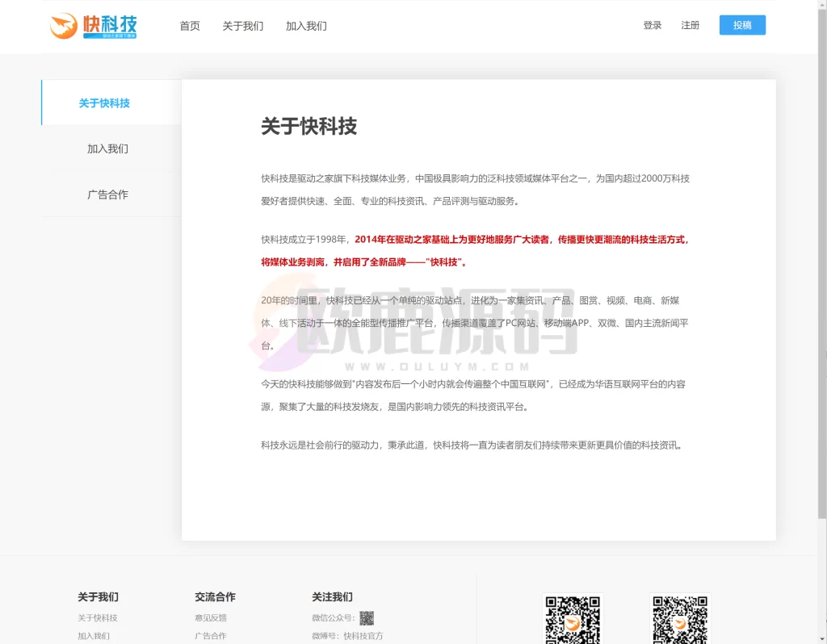
Task: Click the small WeChat 公众号 QR icon
Action: pos(365,617)
